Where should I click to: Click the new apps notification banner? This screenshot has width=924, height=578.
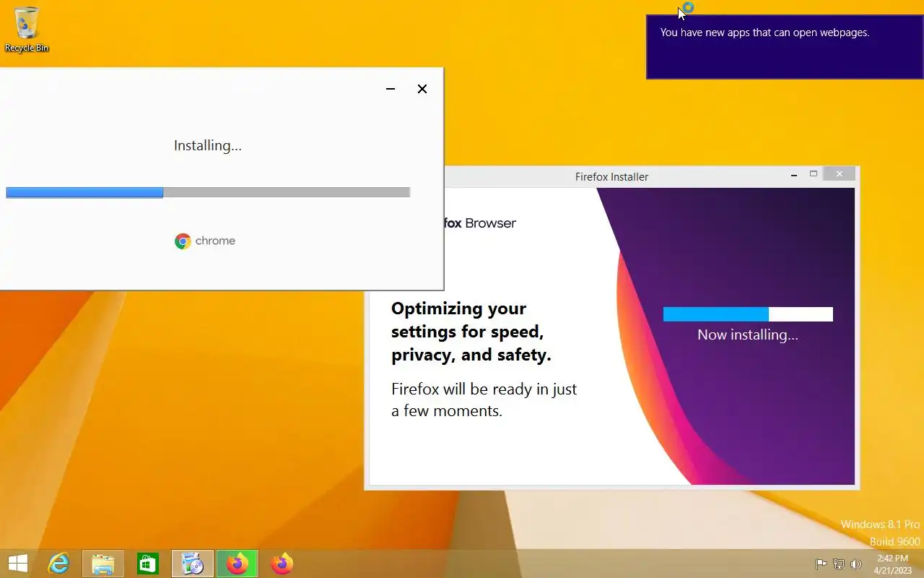tap(785, 47)
